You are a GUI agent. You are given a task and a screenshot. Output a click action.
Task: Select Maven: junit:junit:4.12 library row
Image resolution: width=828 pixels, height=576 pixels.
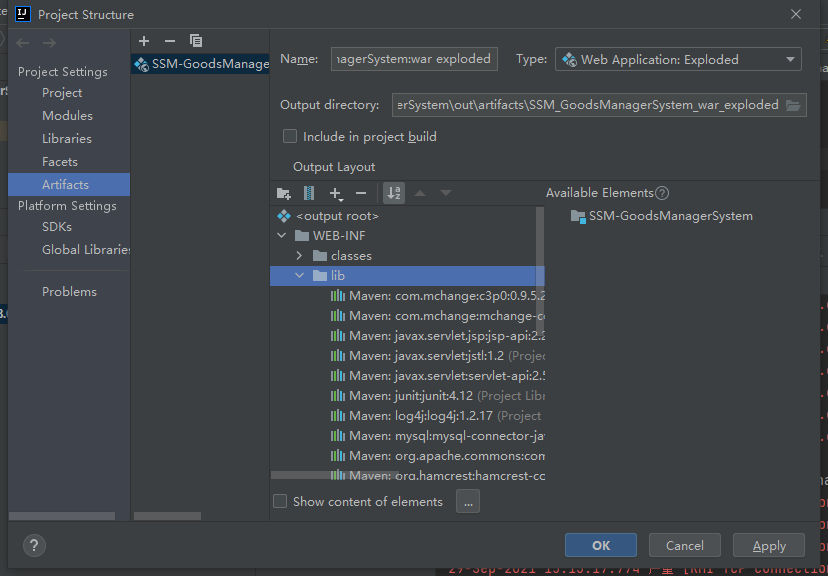pos(407,395)
